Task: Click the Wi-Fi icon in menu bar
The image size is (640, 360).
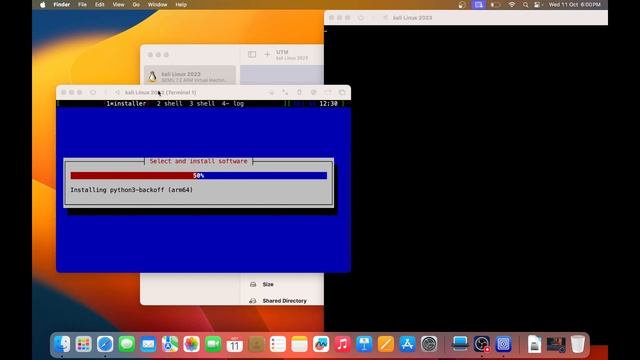Action: (x=511, y=5)
